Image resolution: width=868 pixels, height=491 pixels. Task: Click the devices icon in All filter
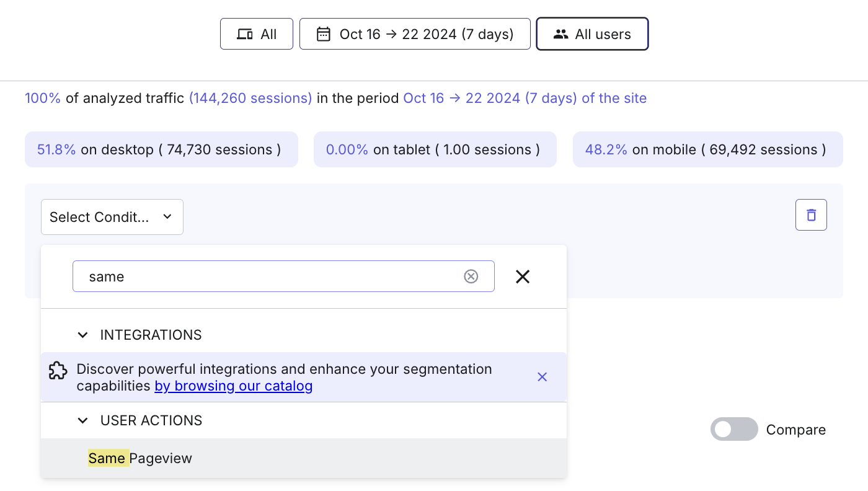coord(245,34)
